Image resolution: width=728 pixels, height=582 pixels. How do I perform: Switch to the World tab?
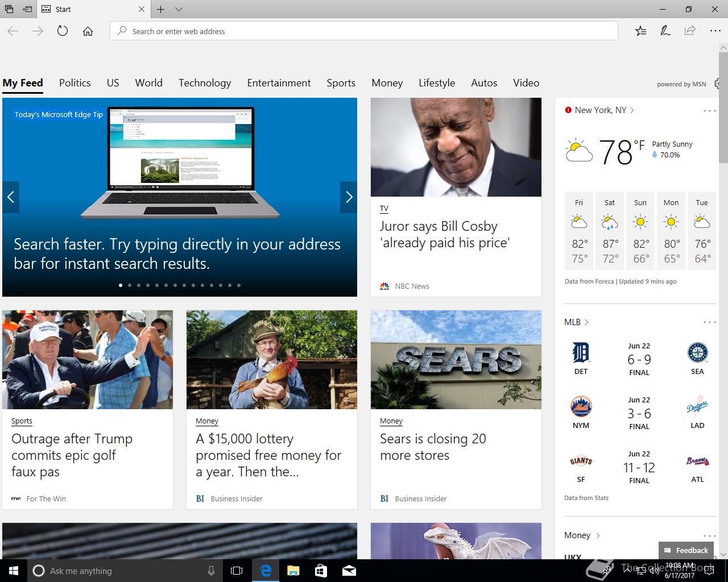[x=149, y=83]
